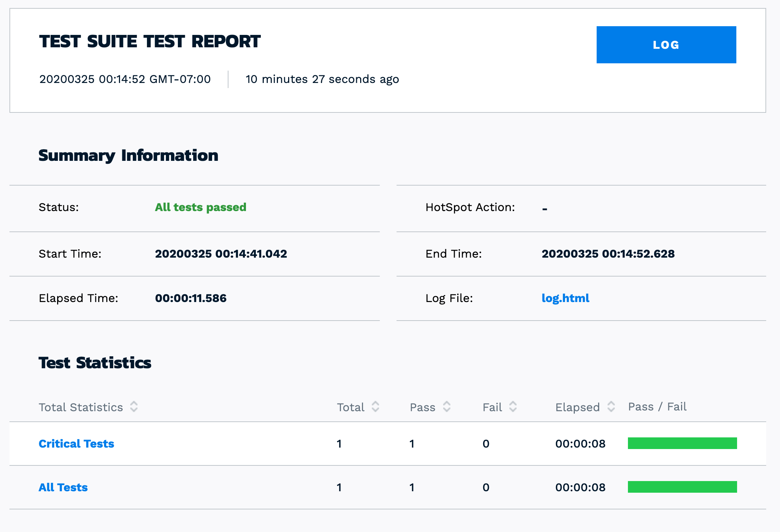Open the log.html link
The image size is (780, 532).
(x=565, y=298)
